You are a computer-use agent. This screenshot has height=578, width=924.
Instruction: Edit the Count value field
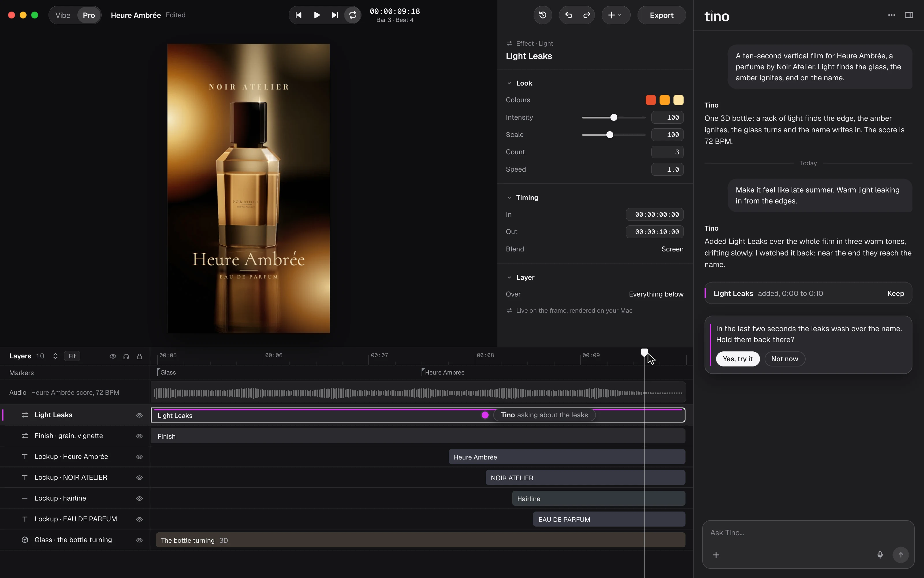tap(667, 152)
